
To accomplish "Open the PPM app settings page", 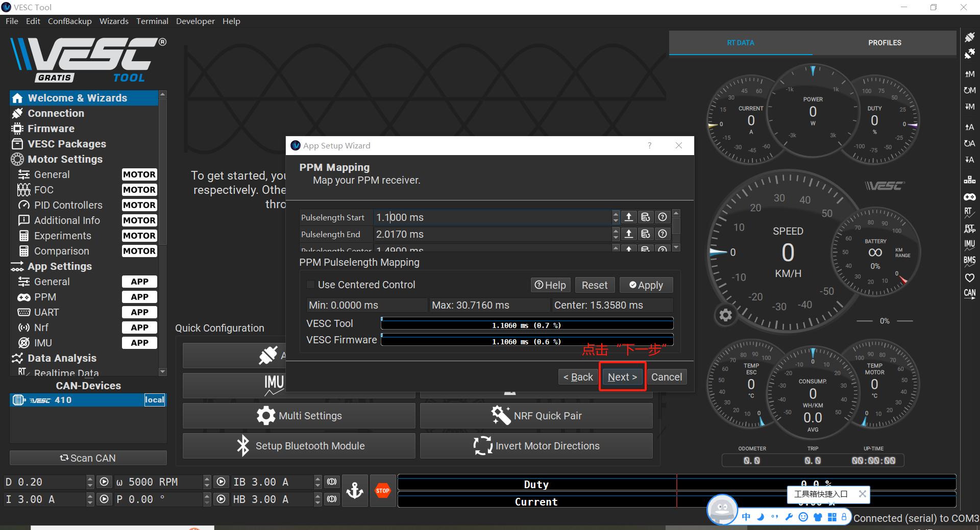I will 45,297.
